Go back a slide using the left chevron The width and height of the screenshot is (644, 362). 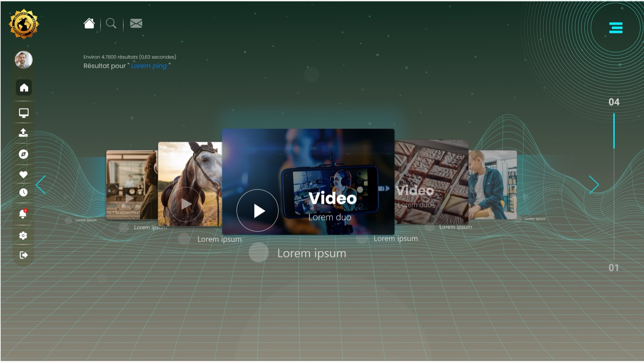coord(40,185)
